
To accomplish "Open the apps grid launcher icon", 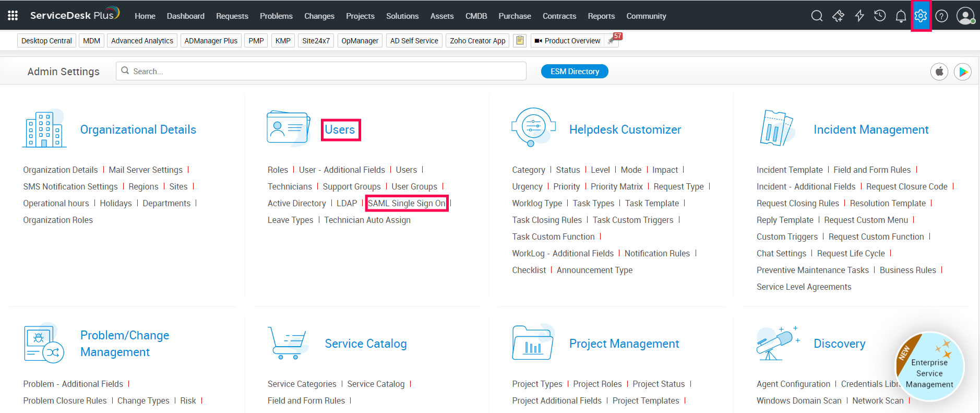I will tap(13, 16).
